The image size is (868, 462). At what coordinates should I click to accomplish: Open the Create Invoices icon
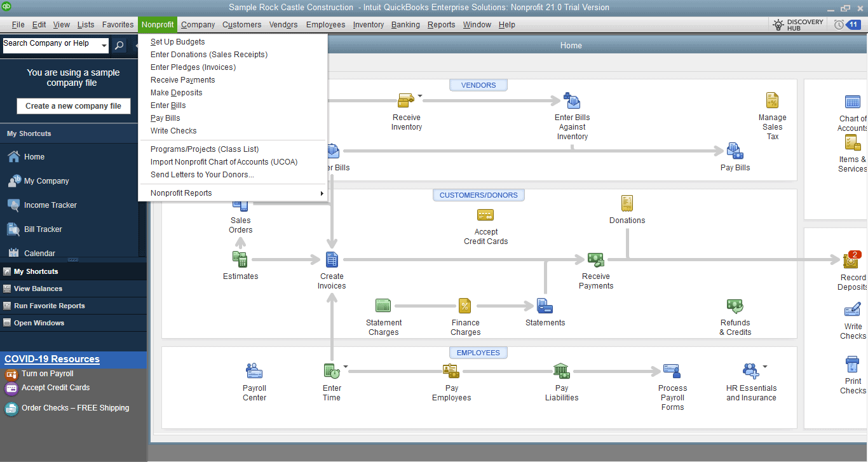coord(332,259)
